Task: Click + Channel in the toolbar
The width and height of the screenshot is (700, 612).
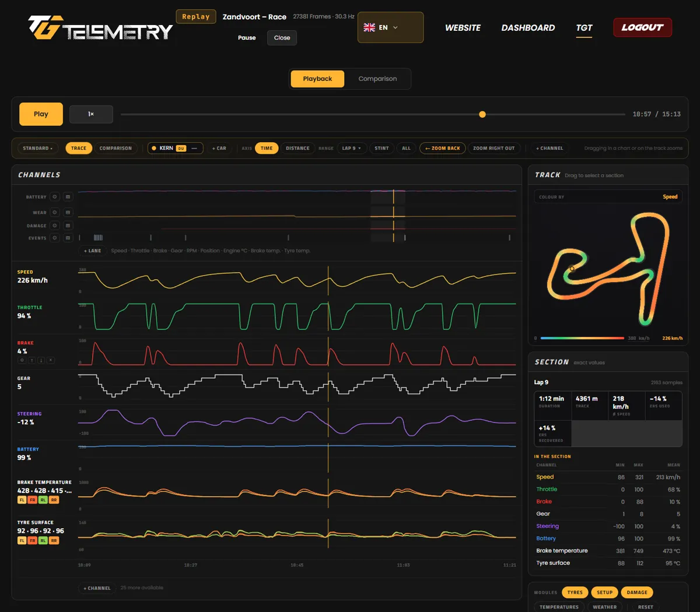Action: (x=549, y=148)
